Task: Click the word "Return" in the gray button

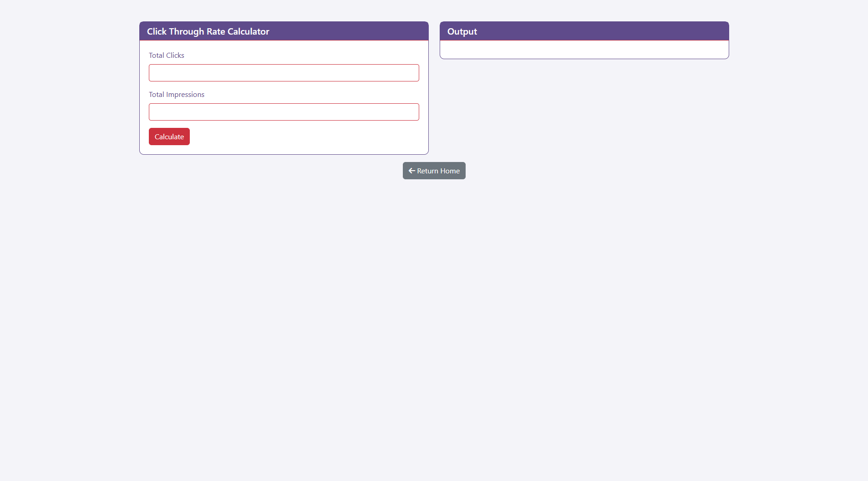Action: click(427, 171)
